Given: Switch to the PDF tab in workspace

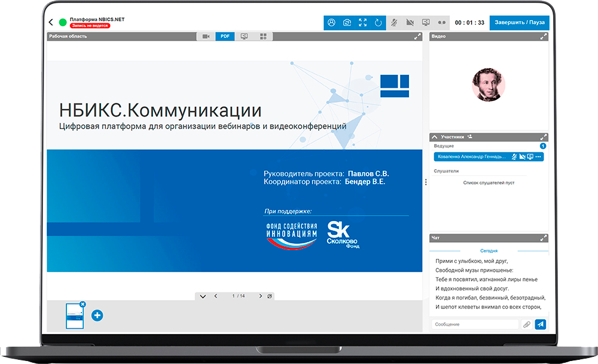Looking at the screenshot, I should coord(225,36).
